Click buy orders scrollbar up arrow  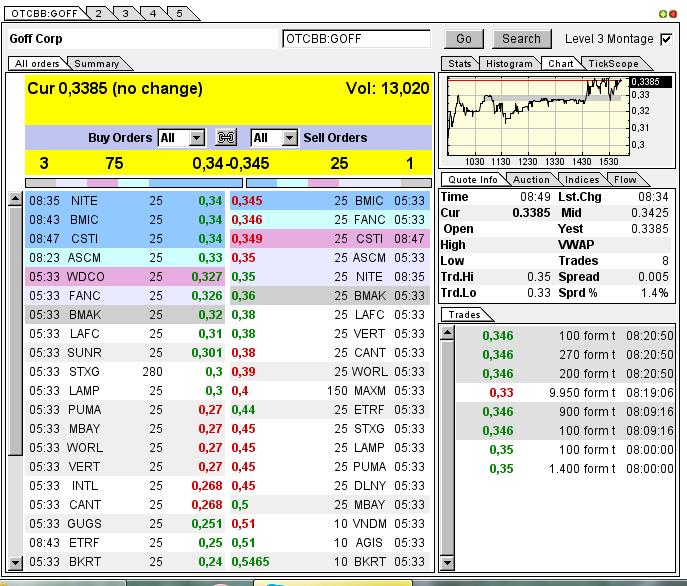tap(15, 199)
